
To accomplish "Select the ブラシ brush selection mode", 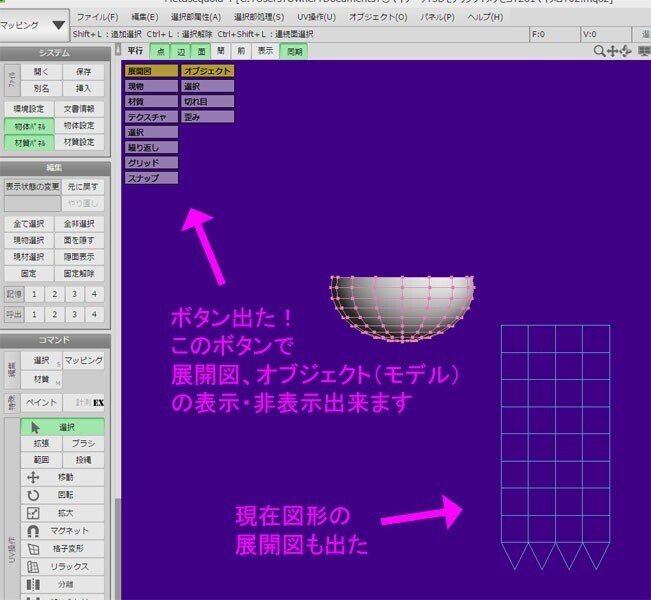I will pyautogui.click(x=83, y=443).
